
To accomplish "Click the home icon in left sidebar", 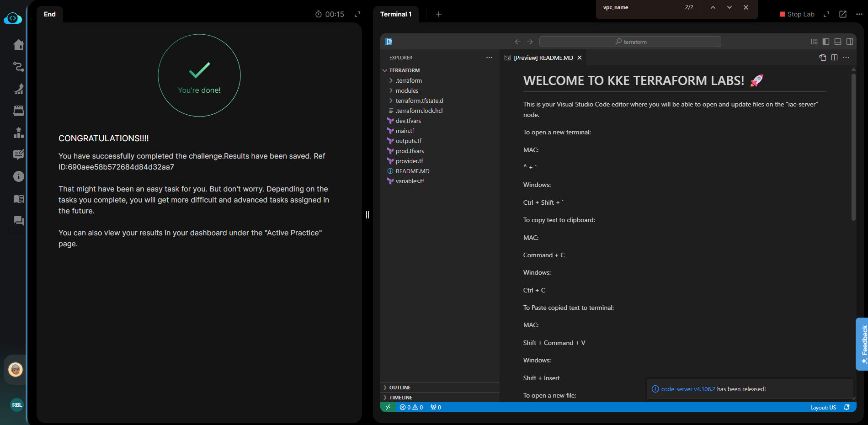I will point(18,45).
